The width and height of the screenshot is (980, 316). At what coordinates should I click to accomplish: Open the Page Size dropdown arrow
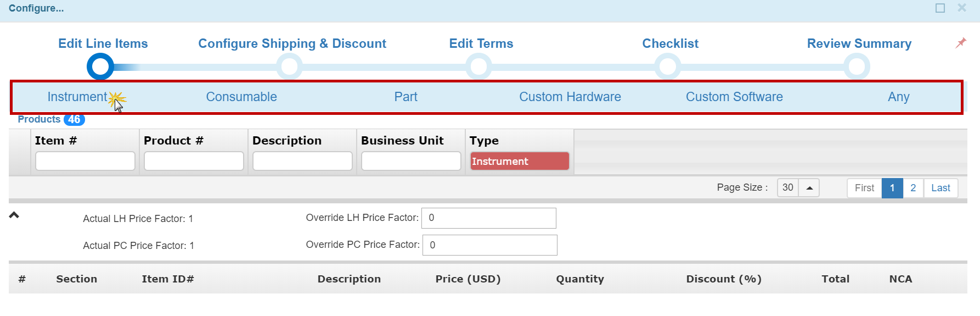pyautogui.click(x=809, y=188)
